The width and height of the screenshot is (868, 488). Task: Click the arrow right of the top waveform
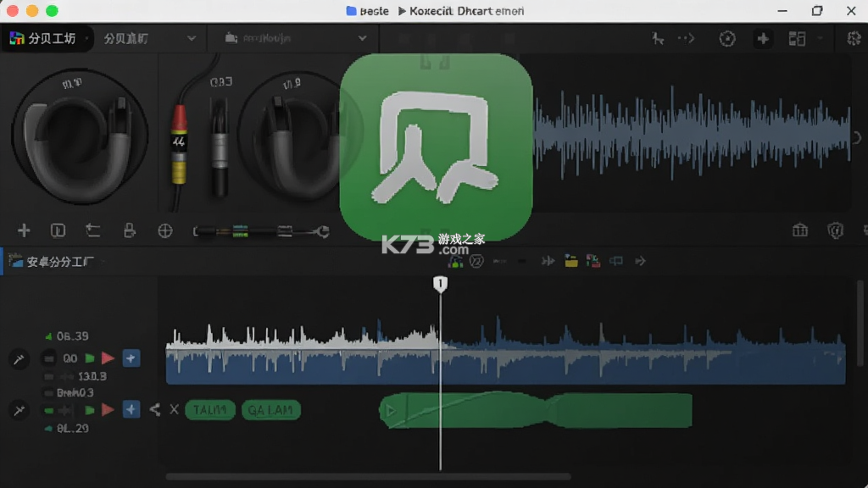pyautogui.click(x=857, y=138)
